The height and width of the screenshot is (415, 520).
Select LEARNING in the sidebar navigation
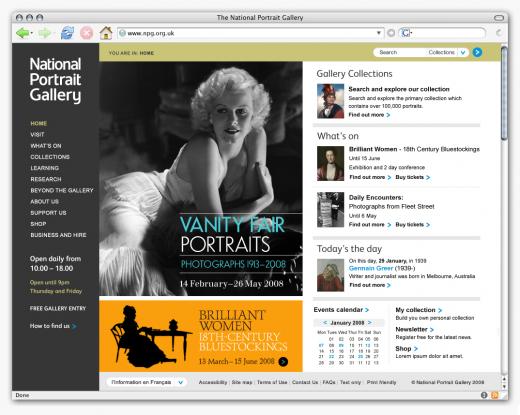(x=45, y=168)
